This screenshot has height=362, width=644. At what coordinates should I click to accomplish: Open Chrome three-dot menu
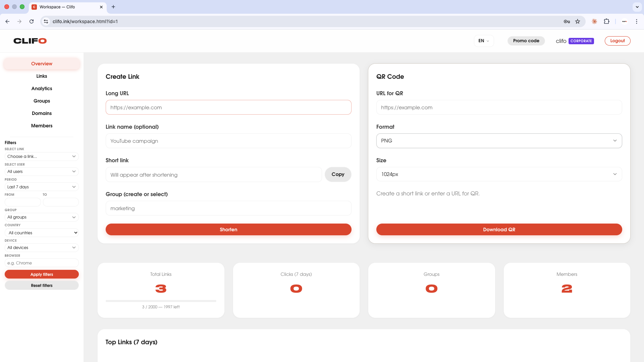point(636,21)
